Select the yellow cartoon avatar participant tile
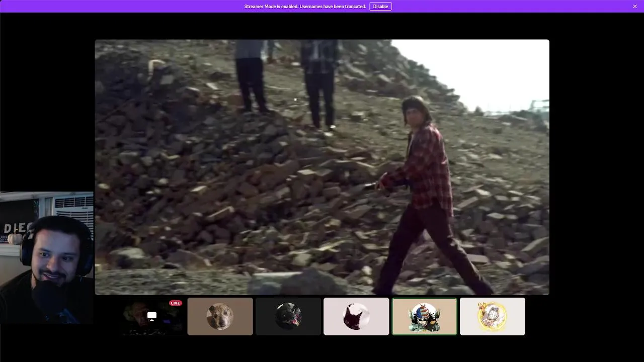The image size is (644, 362). (493, 316)
